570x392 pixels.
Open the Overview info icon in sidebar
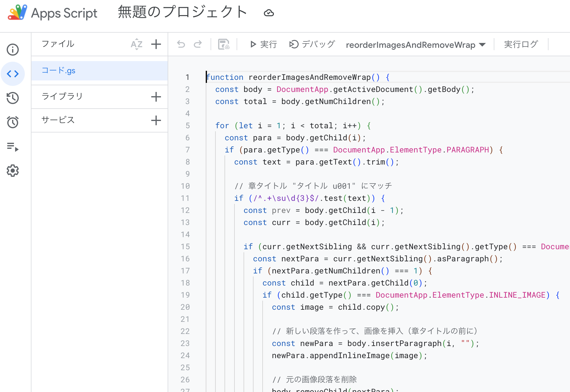pyautogui.click(x=13, y=50)
